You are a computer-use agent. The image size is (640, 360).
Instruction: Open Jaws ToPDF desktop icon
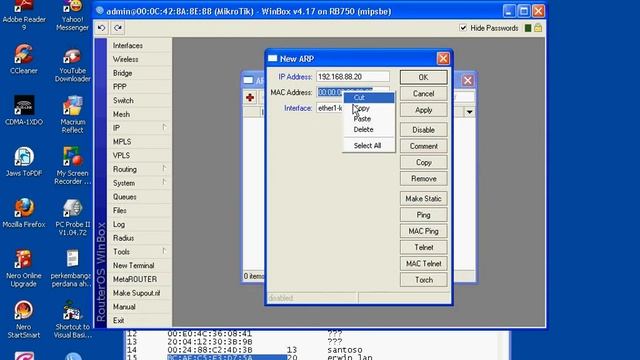(x=24, y=162)
